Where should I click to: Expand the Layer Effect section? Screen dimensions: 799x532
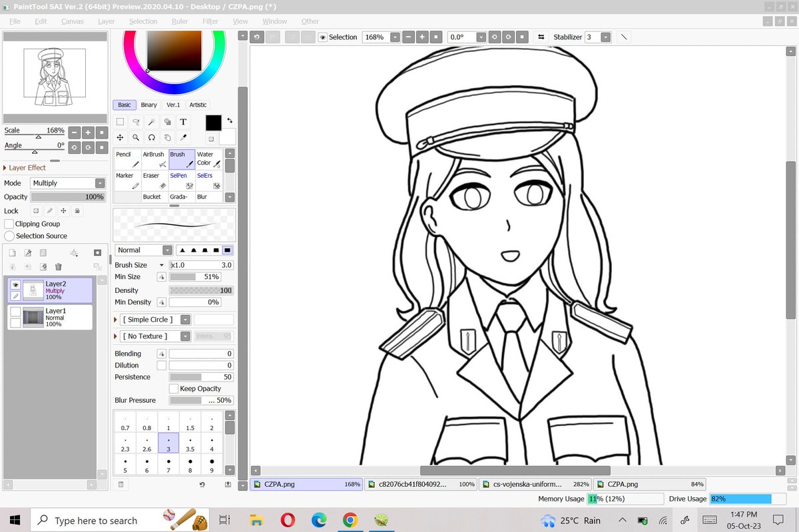click(x=25, y=168)
